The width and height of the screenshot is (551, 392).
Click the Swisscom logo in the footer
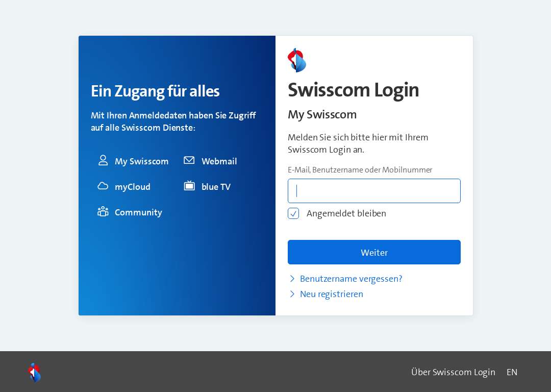(x=35, y=372)
